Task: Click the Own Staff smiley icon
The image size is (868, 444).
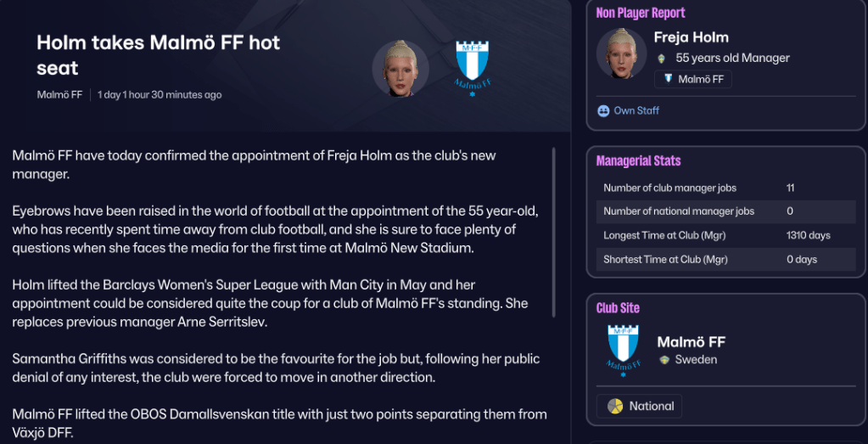Action: (603, 110)
